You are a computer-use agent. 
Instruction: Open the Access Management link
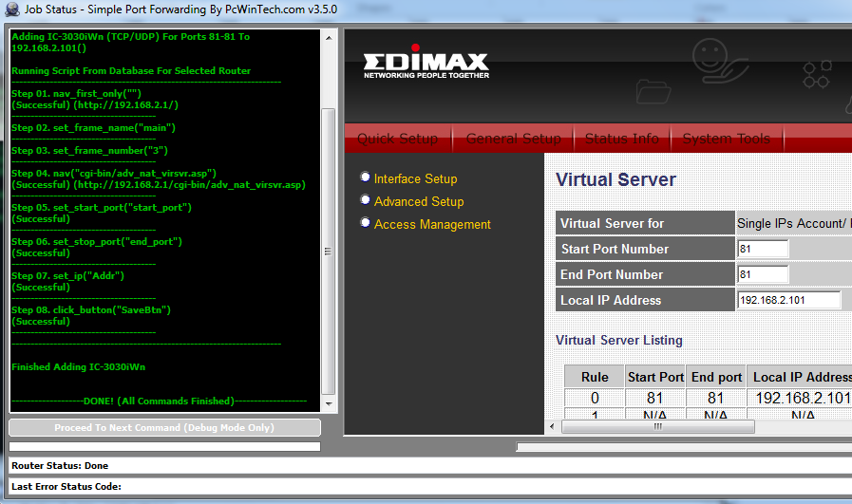(432, 224)
